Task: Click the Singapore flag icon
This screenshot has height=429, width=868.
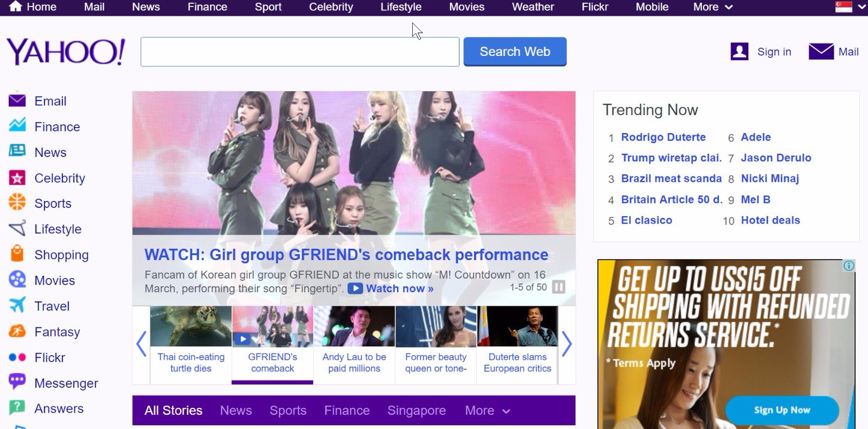Action: 844,7
